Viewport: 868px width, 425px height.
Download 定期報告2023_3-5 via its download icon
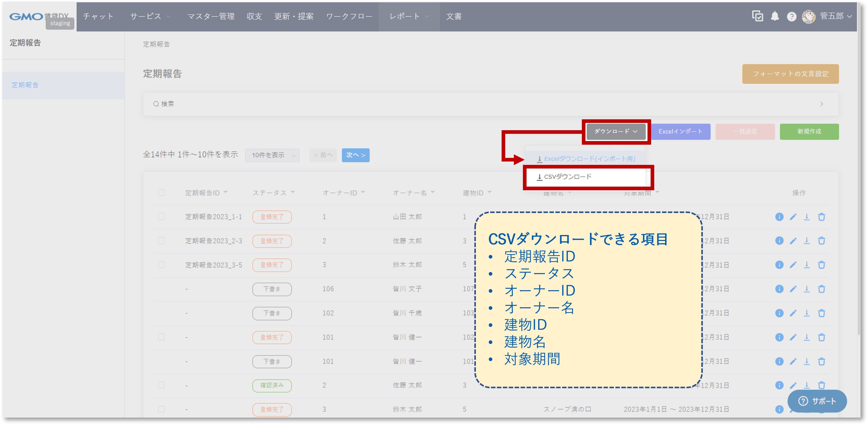807,265
